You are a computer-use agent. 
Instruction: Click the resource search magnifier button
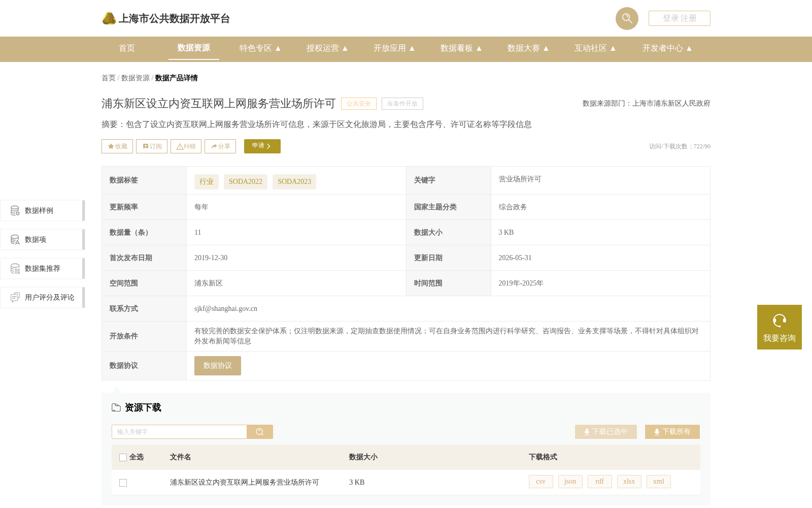click(260, 432)
